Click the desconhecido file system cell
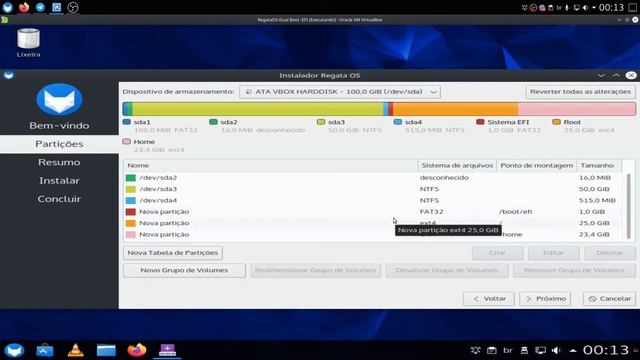 (x=444, y=178)
